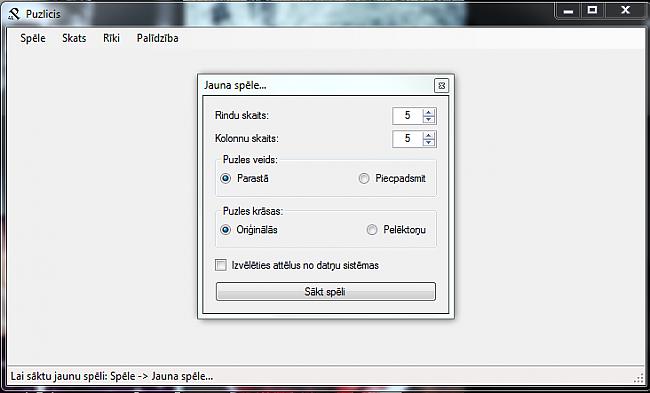Maximize the Puzlicis window
The height and width of the screenshot is (393, 650).
click(593, 11)
